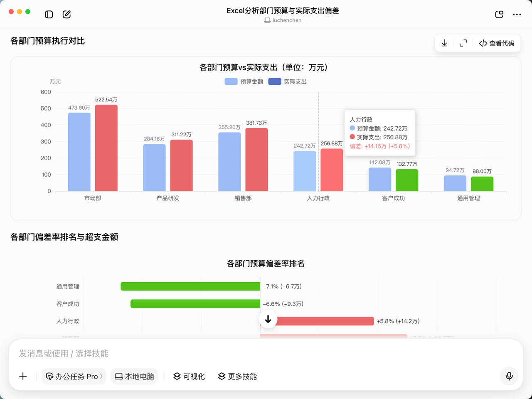Click the title Excel分析部门预算与实际支出偏差
The height and width of the screenshot is (399, 532).
coord(283,11)
